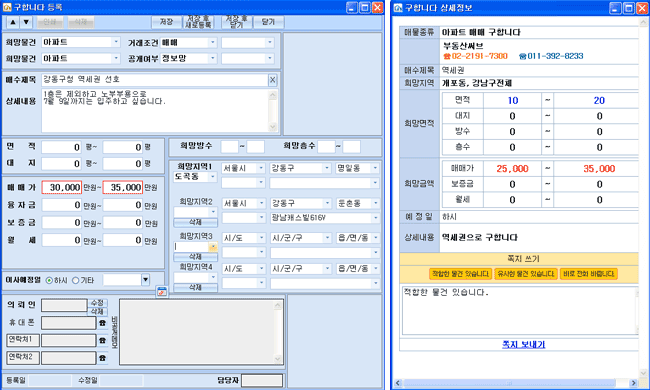
Task: Click the 매수제목 text input field
Action: click(155, 80)
